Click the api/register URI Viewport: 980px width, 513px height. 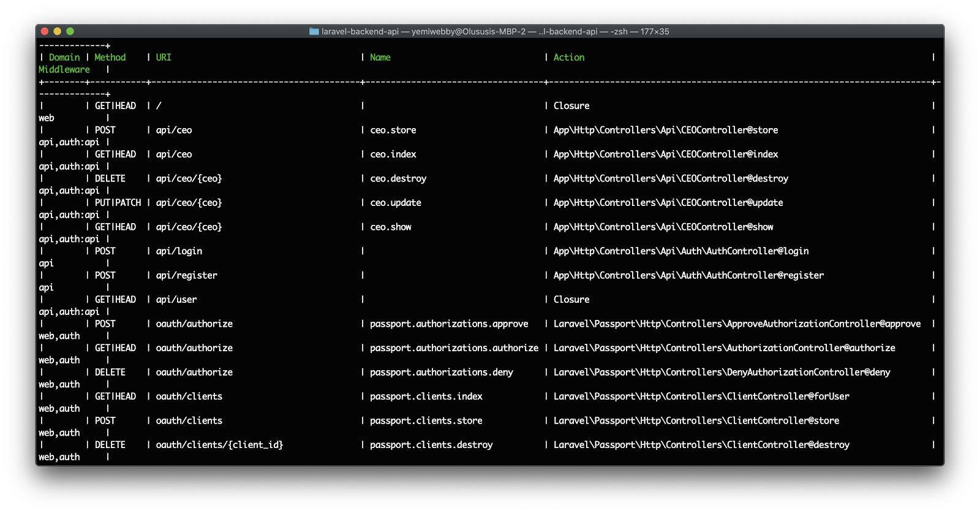click(x=186, y=275)
